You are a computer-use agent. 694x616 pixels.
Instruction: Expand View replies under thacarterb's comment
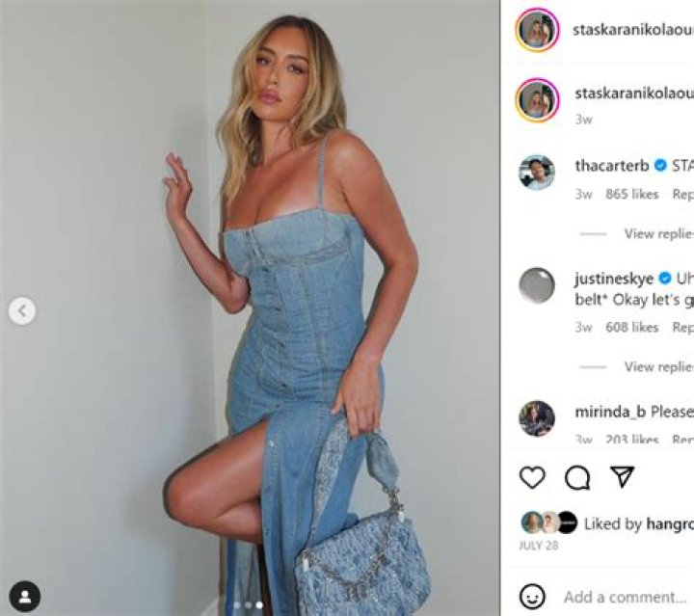(659, 233)
